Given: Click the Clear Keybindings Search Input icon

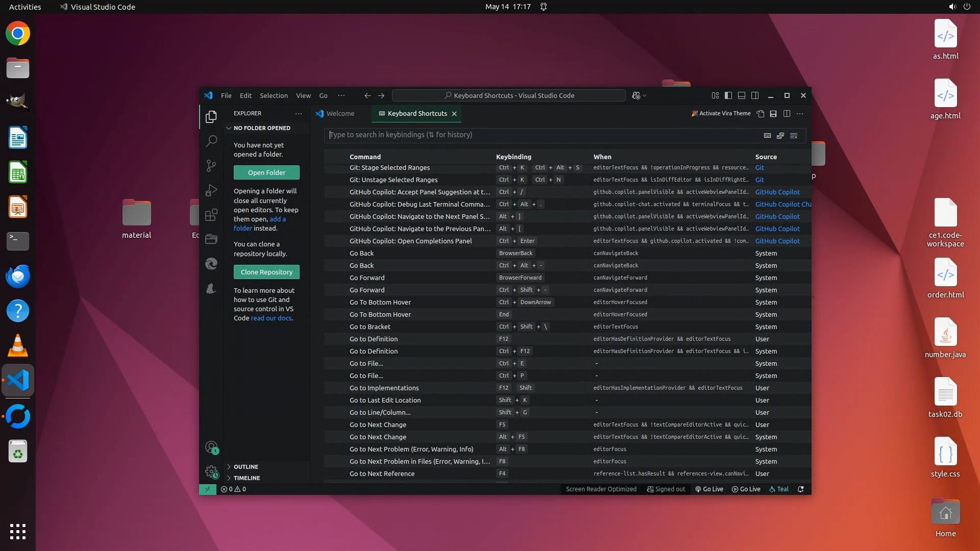Looking at the screenshot, I should pyautogui.click(x=794, y=135).
